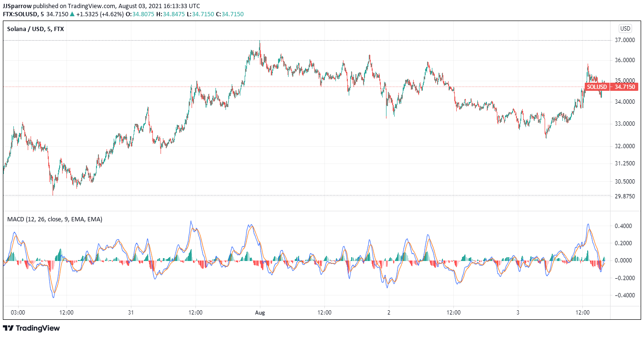Viewport: 644px width, 337px height.
Task: Click the 37.0000 price axis label
Action: pos(625,41)
